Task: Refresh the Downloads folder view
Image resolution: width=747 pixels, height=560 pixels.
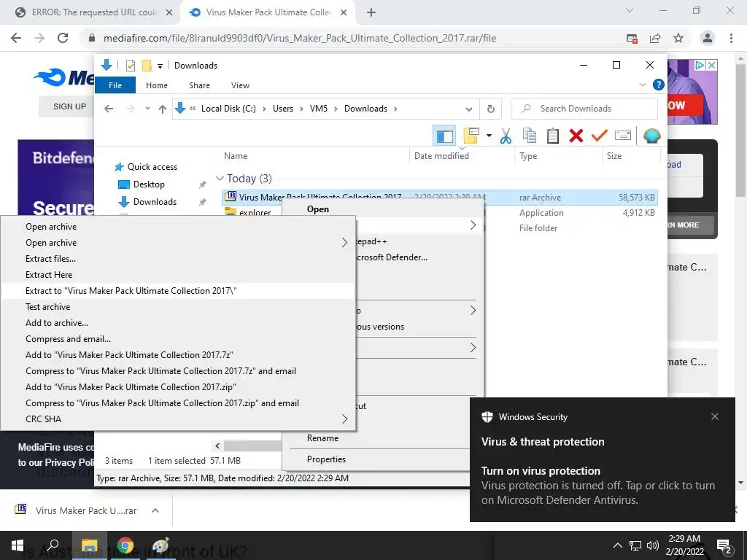Action: click(x=491, y=109)
